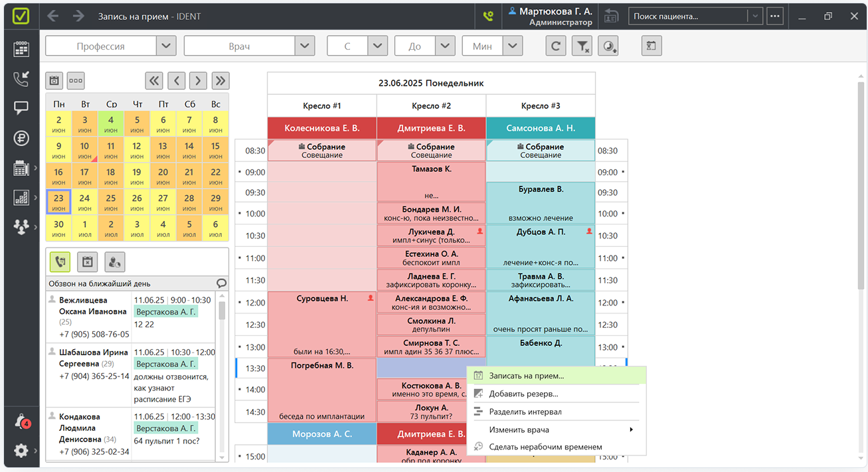
Task: Click the Самсонова А. Н. doctor header
Action: [541, 128]
